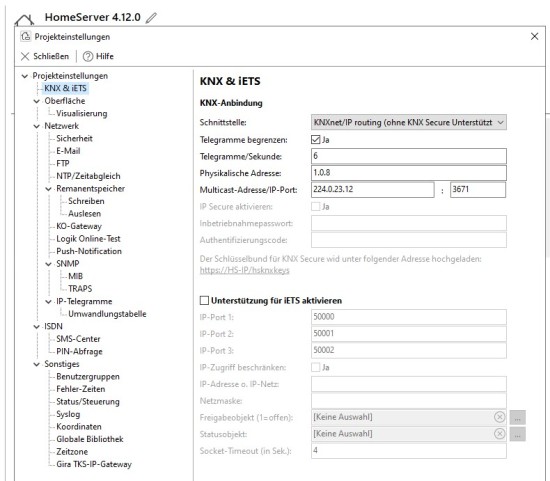Collapse the SNMP tree node

pyautogui.click(x=48, y=264)
